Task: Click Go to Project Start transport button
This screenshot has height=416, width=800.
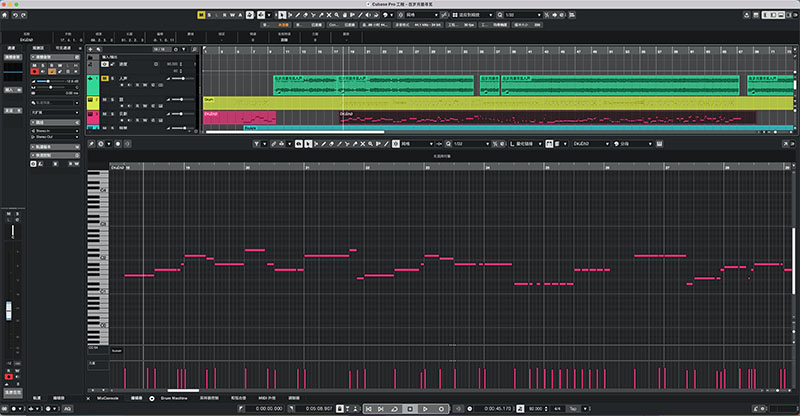Action: 368,409
